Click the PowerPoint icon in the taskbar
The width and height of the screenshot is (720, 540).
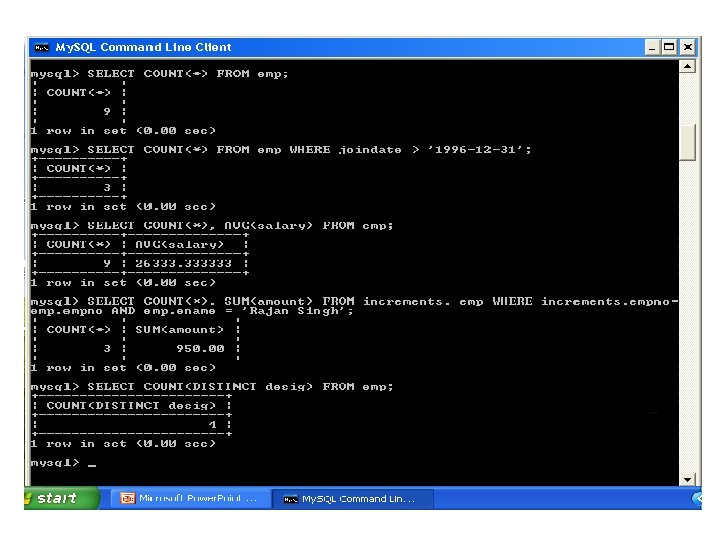click(127, 498)
